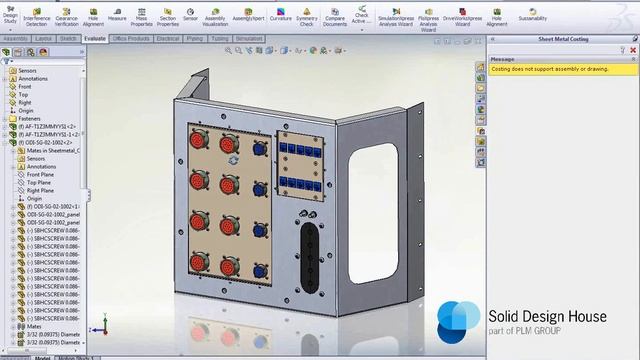Image resolution: width=640 pixels, height=360 pixels.
Task: Open the Office Products tab
Action: [131, 39]
